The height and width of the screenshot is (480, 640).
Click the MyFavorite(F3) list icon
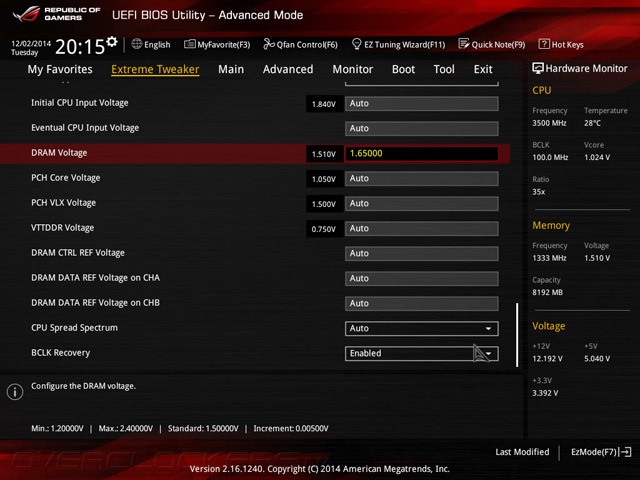point(189,44)
